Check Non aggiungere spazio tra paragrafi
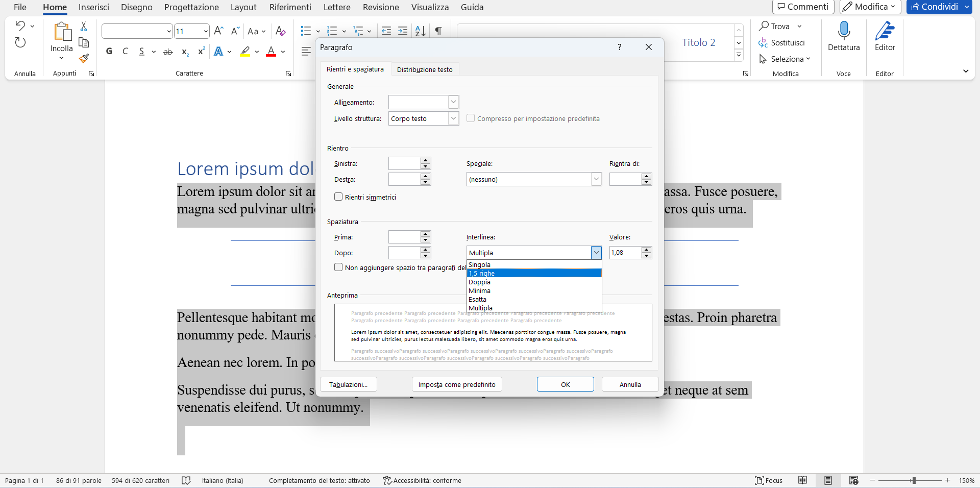Viewport: 980px width, 488px height. pyautogui.click(x=338, y=267)
